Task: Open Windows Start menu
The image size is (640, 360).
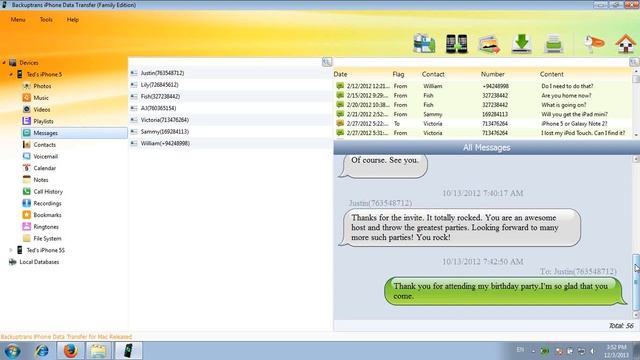Action: click(x=13, y=351)
